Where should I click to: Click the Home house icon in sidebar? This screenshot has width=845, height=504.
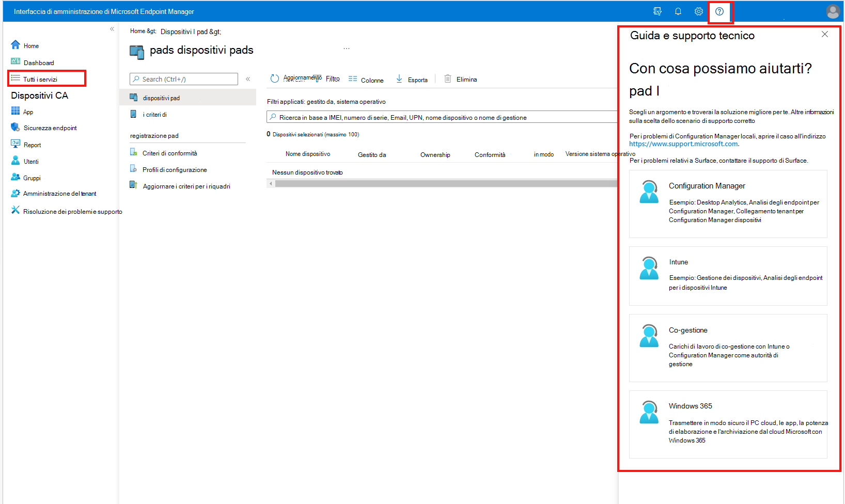[15, 45]
